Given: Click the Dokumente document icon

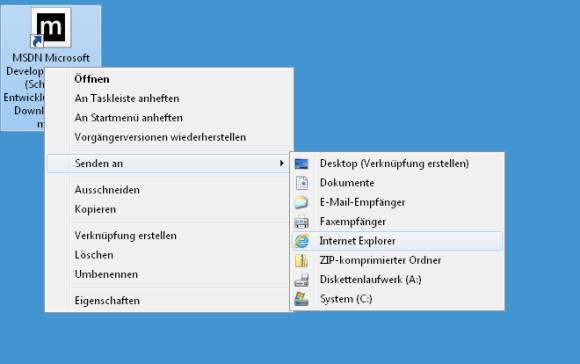Looking at the screenshot, I should 301,183.
